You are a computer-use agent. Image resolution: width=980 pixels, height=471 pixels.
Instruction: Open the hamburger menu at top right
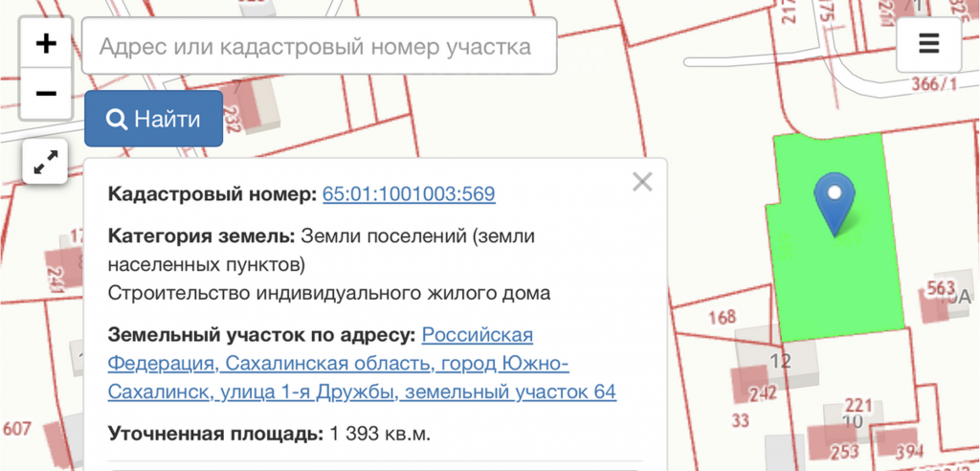click(928, 44)
